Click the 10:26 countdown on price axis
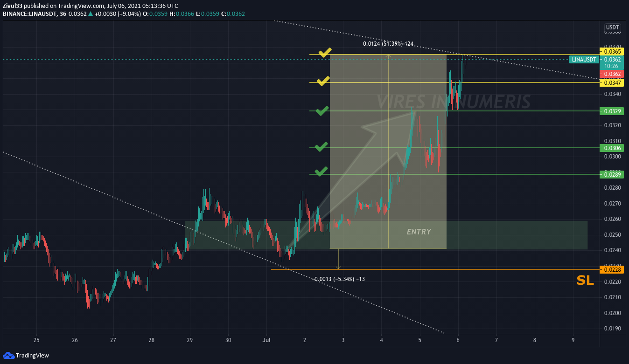Viewport: 629px width, 364px height. pos(611,66)
